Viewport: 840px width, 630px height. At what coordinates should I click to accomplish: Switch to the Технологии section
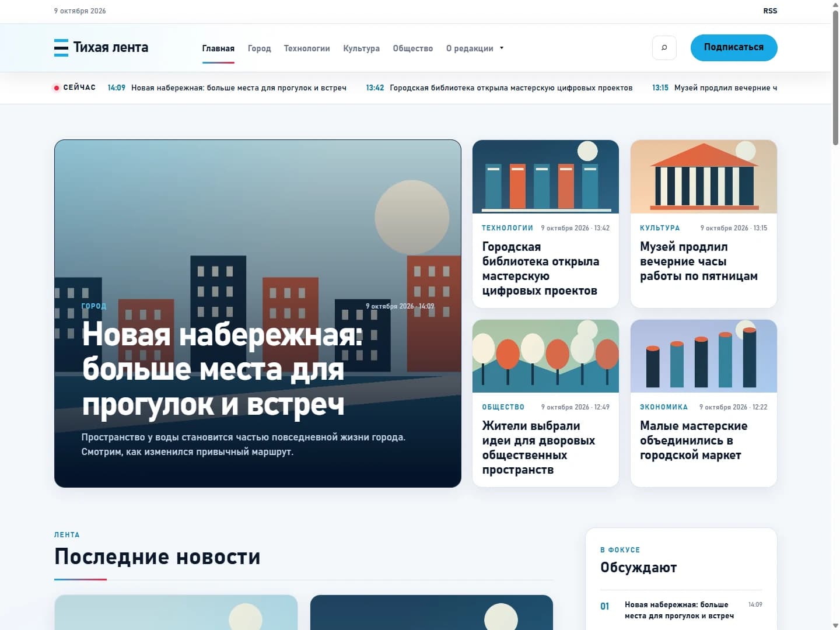pyautogui.click(x=307, y=48)
